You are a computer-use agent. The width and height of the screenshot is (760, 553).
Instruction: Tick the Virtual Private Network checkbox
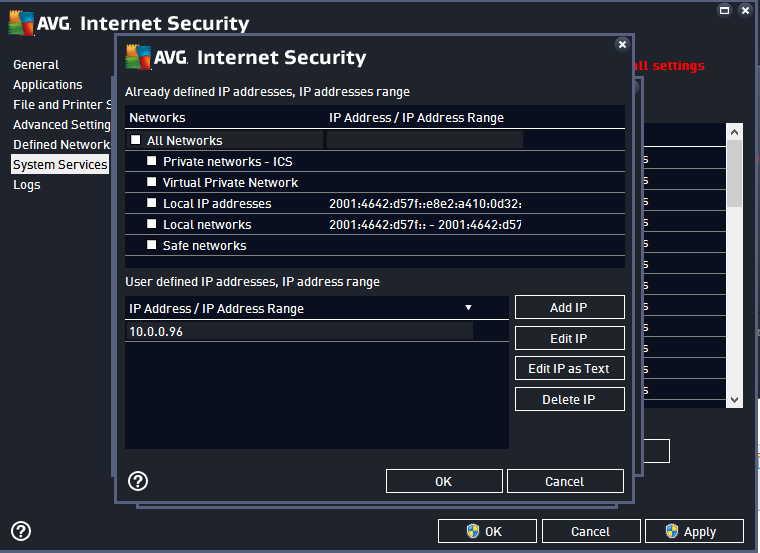(x=152, y=182)
